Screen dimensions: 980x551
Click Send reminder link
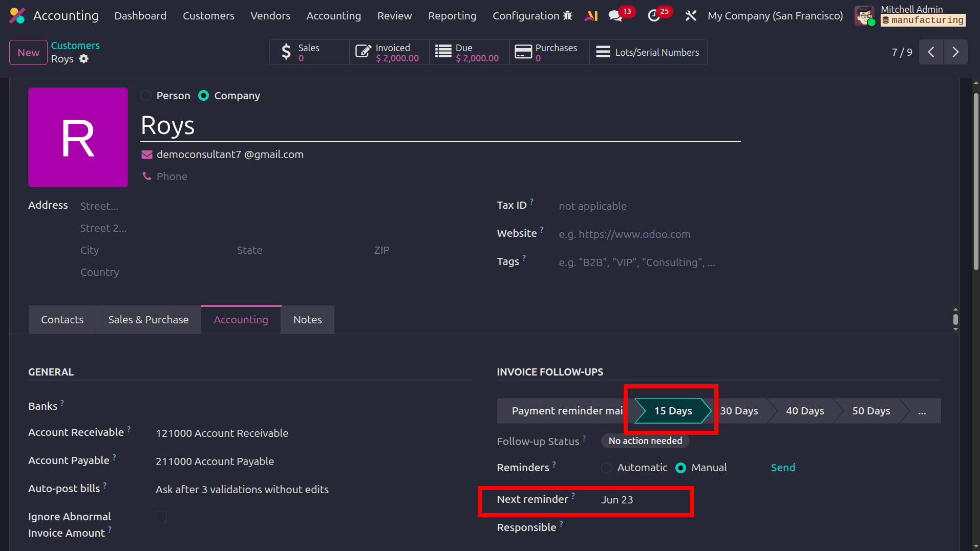point(783,468)
